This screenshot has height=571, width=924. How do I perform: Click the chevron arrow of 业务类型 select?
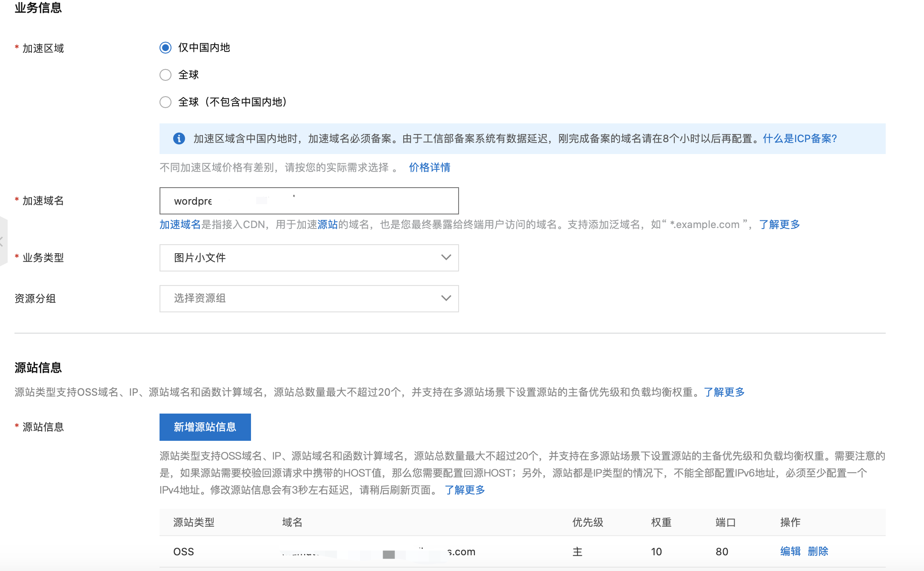(446, 257)
